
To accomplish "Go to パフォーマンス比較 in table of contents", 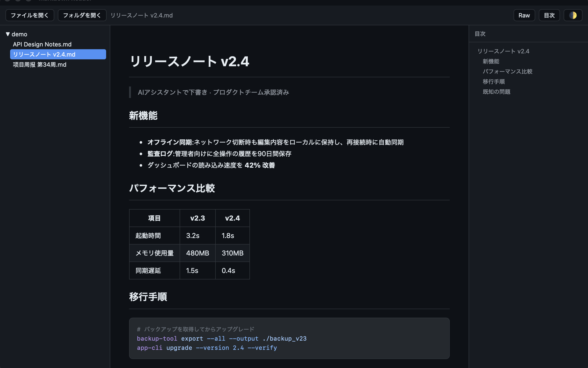I will [507, 72].
